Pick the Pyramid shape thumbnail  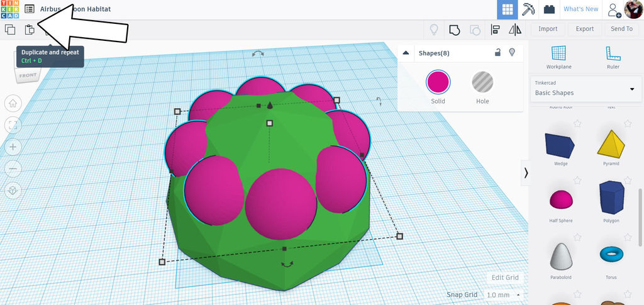[611, 143]
